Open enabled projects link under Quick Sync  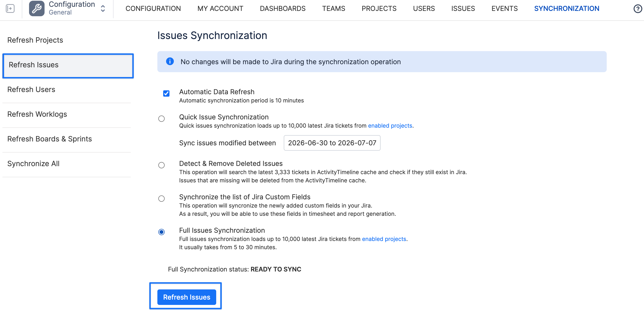(390, 125)
